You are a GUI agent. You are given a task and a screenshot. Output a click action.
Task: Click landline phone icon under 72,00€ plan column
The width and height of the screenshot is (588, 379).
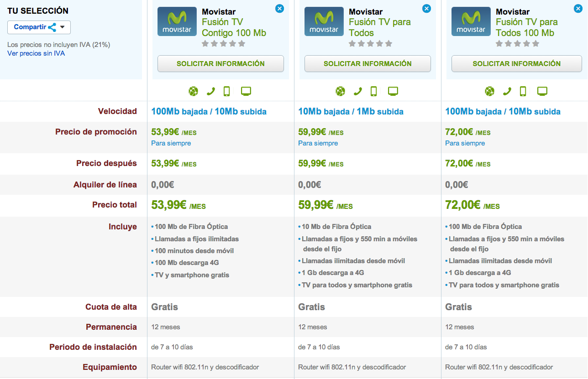[507, 91]
